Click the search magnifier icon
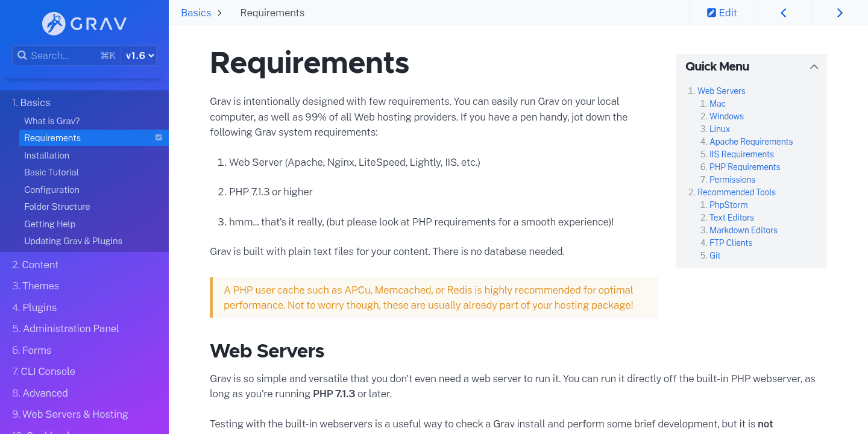This screenshot has width=868, height=434. click(22, 55)
